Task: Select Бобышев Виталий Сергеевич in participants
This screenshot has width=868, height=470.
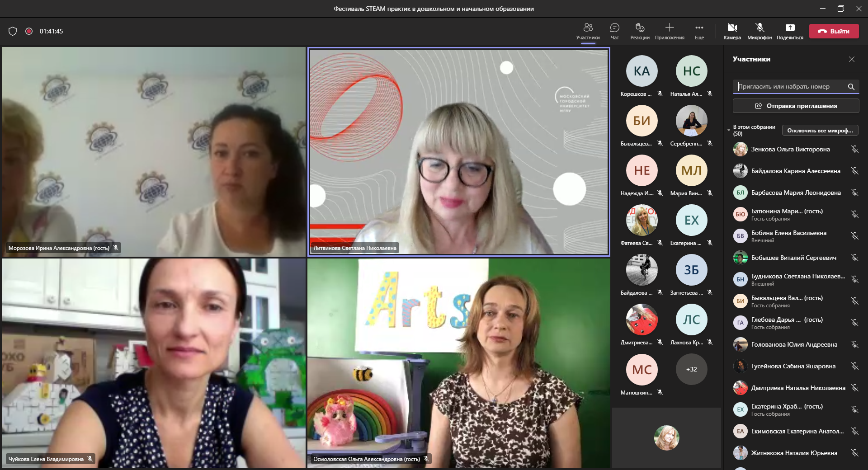Action: point(793,258)
